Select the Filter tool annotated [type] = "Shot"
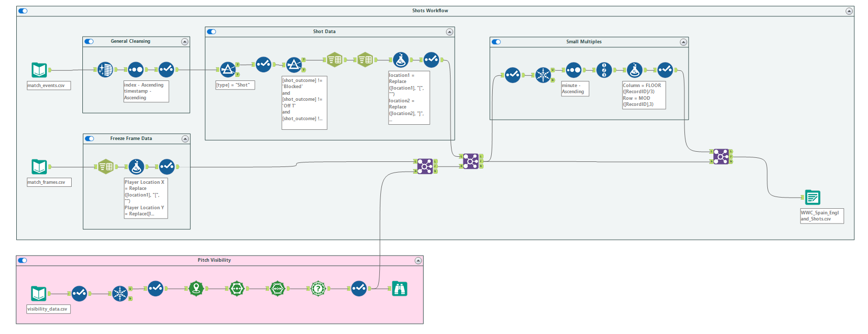The image size is (868, 334). (227, 69)
